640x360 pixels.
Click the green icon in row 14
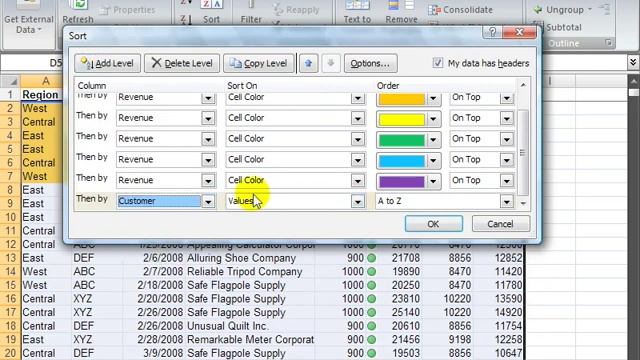(371, 272)
